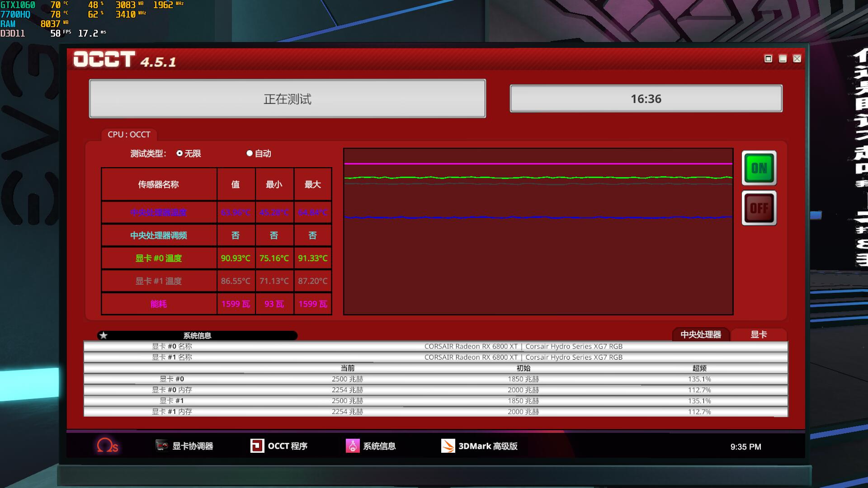
Task: Click the 能耗 sensor row label
Action: (159, 304)
